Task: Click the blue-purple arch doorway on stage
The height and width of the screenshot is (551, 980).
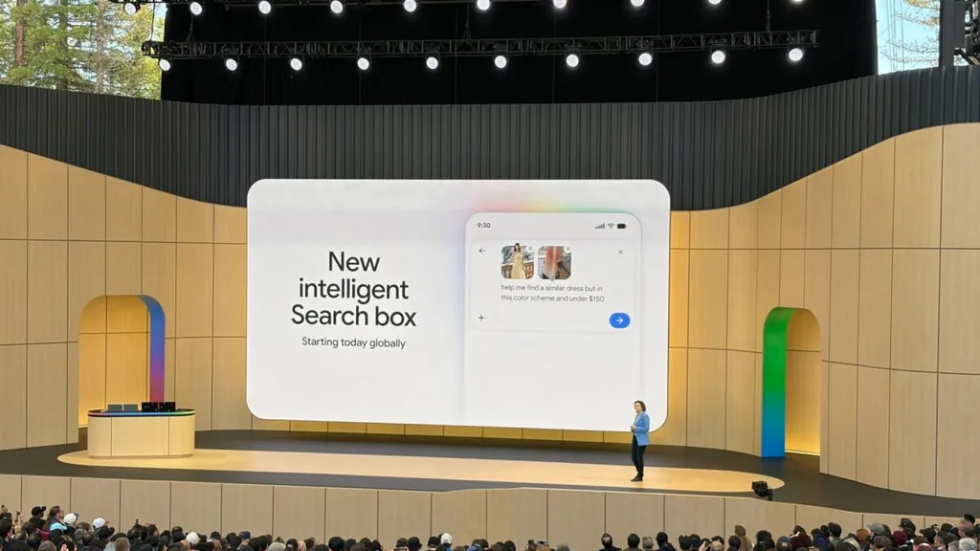Action: coord(122,354)
